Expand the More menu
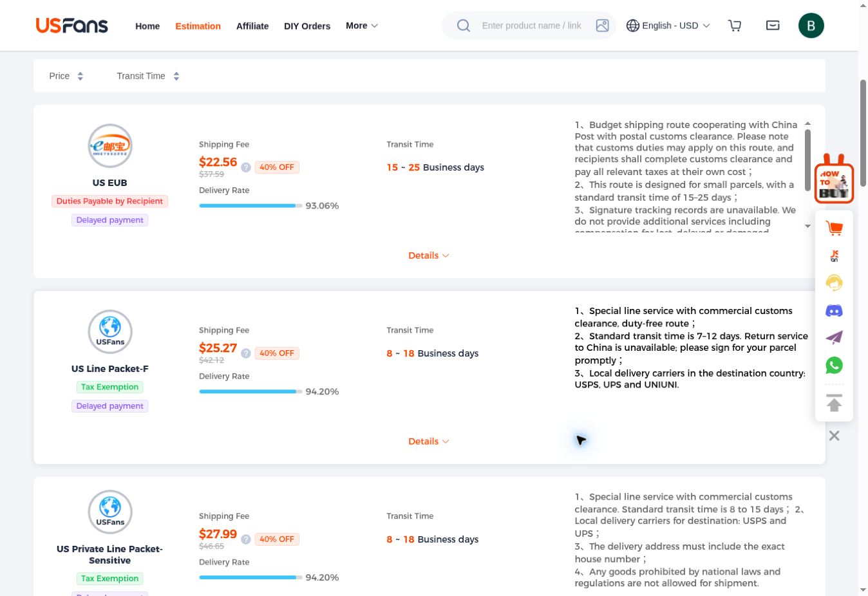Viewport: 868px width, 596px height. pos(362,26)
